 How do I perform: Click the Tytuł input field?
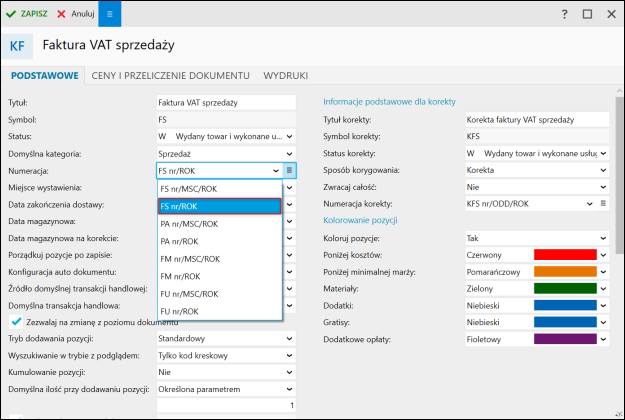pos(226,102)
